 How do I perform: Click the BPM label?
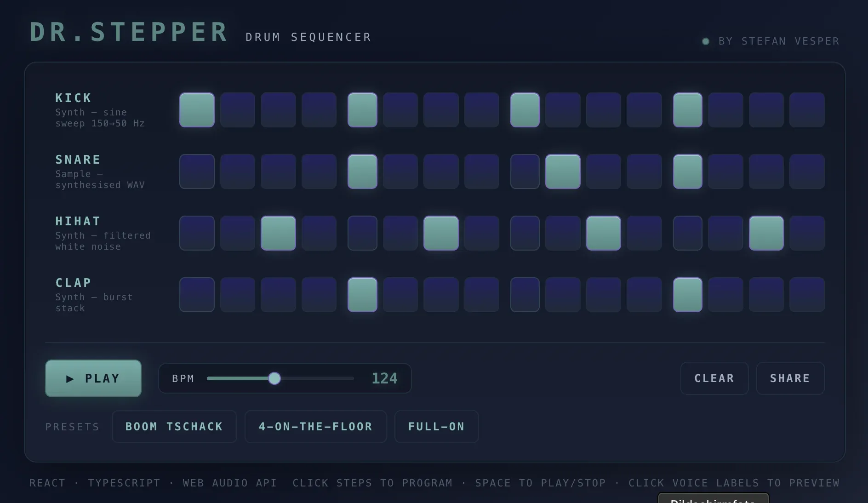click(x=183, y=378)
